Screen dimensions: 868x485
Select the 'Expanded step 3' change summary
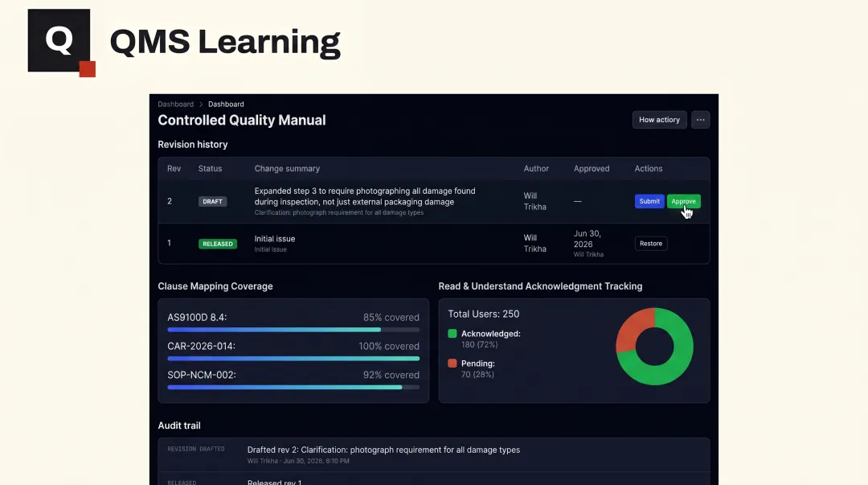coord(365,196)
